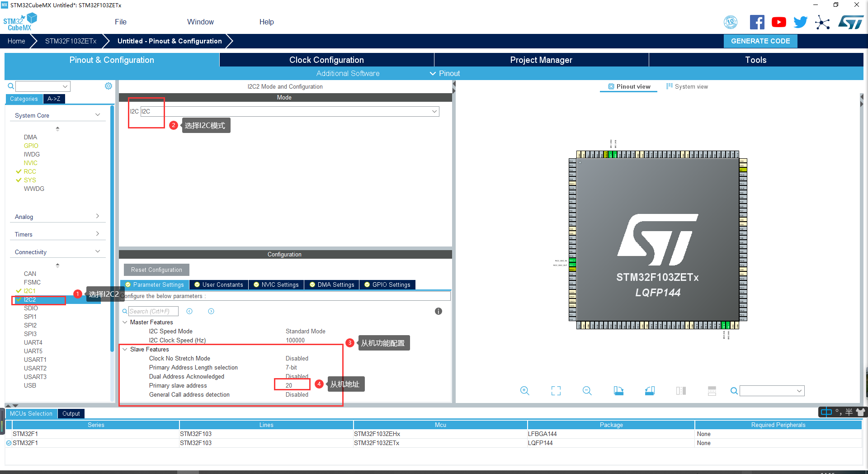Select the I2C1 peripheral in Connectivity list
This screenshot has width=868, height=474.
click(30, 291)
